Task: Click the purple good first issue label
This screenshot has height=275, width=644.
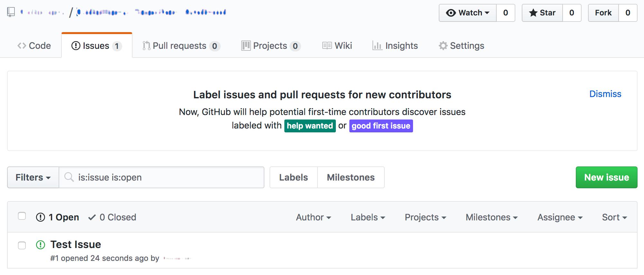Action: pyautogui.click(x=381, y=126)
